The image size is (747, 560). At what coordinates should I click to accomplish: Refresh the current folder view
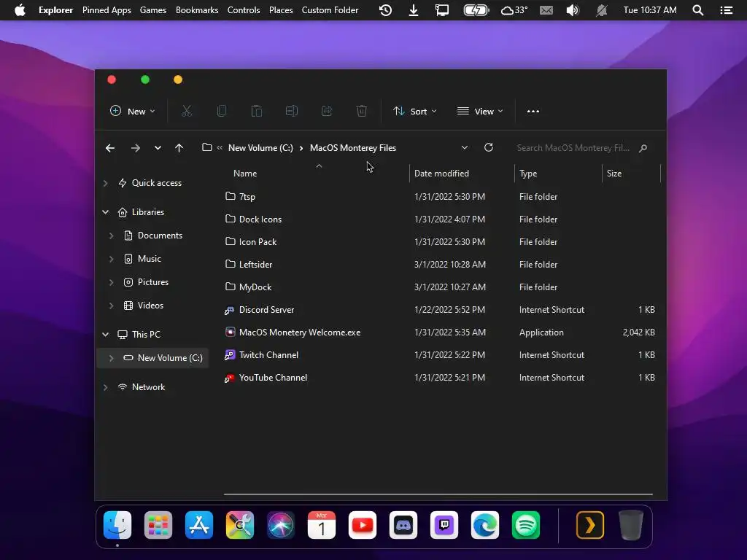pos(488,147)
